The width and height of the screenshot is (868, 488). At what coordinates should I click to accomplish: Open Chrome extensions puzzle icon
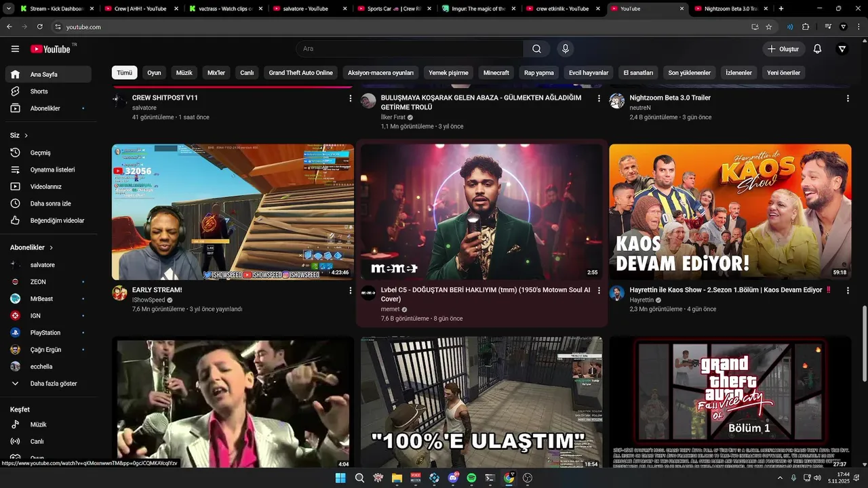click(x=806, y=27)
